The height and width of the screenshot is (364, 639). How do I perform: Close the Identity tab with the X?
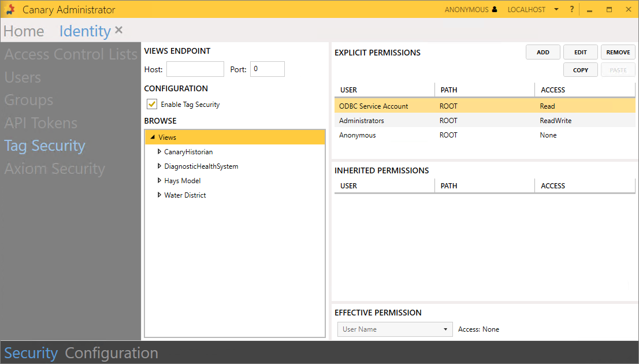pyautogui.click(x=118, y=30)
